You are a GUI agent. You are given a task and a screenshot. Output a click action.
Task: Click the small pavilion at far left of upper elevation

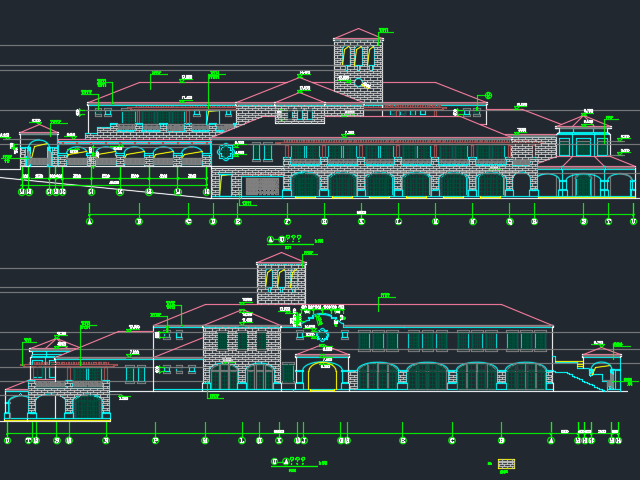[38, 147]
